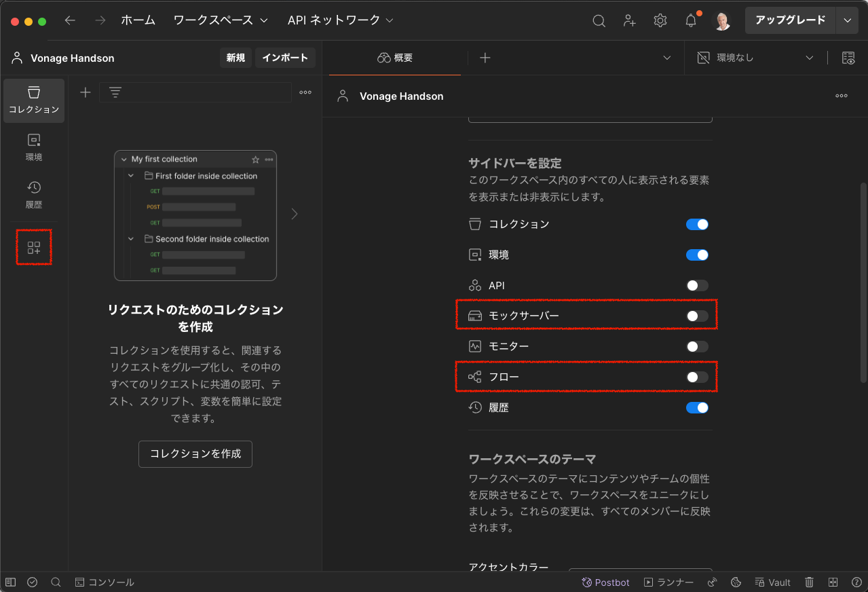The image size is (868, 592).
Task: Enable the フロー switch
Action: coord(697,377)
